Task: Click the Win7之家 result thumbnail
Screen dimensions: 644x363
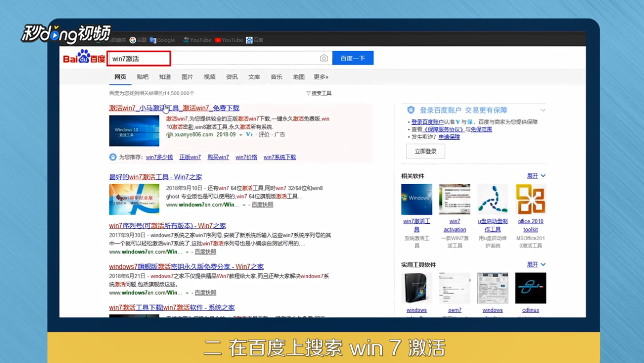Action: pos(134,199)
